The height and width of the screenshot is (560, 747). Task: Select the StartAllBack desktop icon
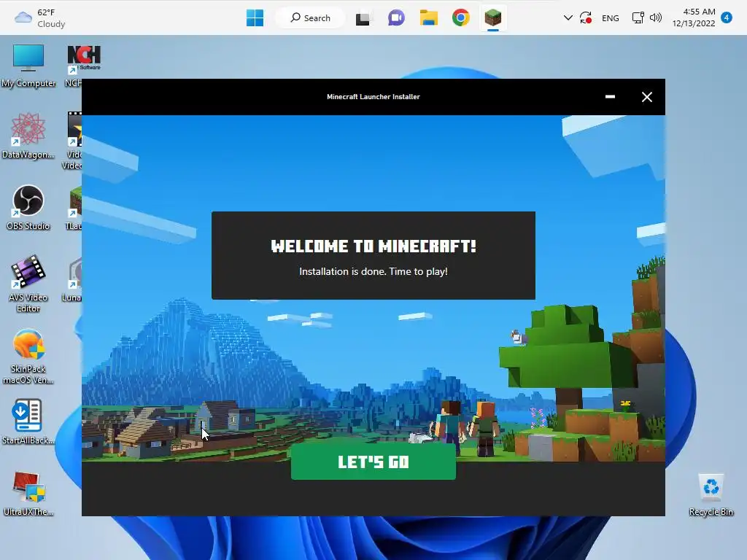[x=28, y=422]
